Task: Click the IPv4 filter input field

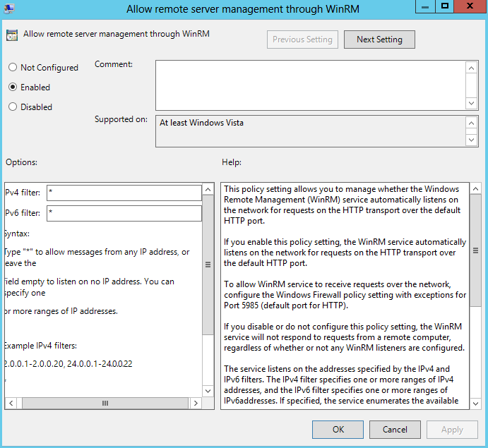Action: [x=124, y=193]
